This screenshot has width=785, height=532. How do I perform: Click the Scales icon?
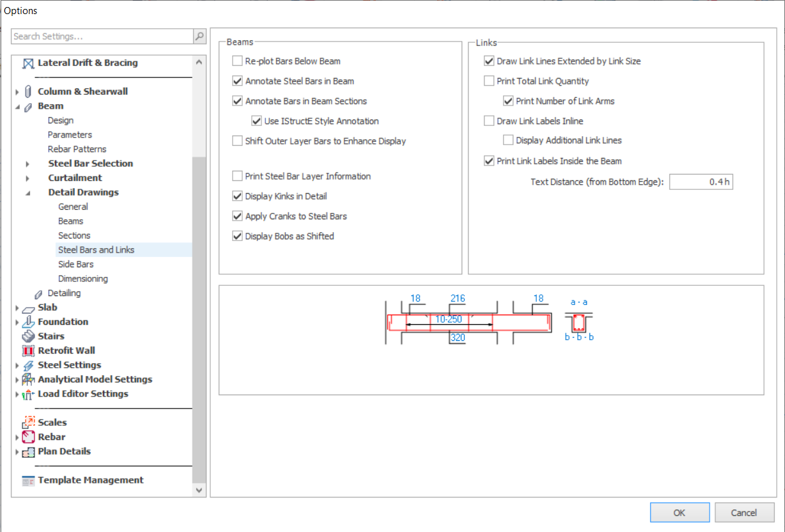click(28, 423)
